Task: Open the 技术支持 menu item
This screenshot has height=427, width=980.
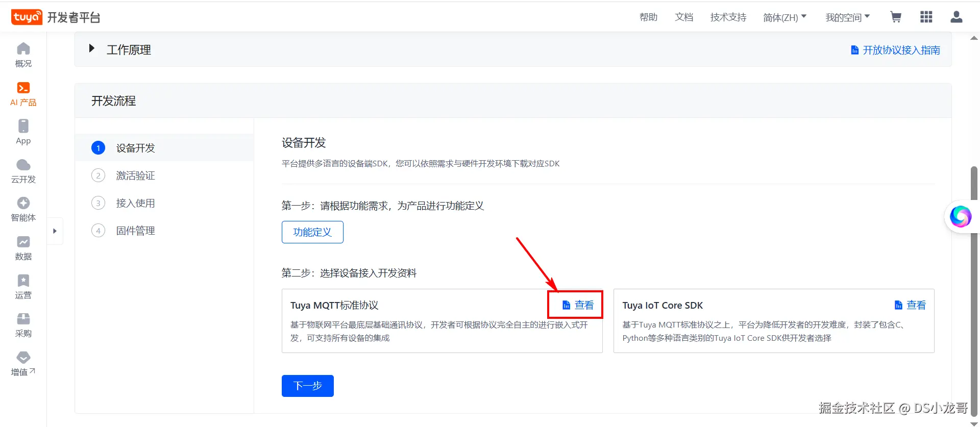Action: pyautogui.click(x=728, y=17)
